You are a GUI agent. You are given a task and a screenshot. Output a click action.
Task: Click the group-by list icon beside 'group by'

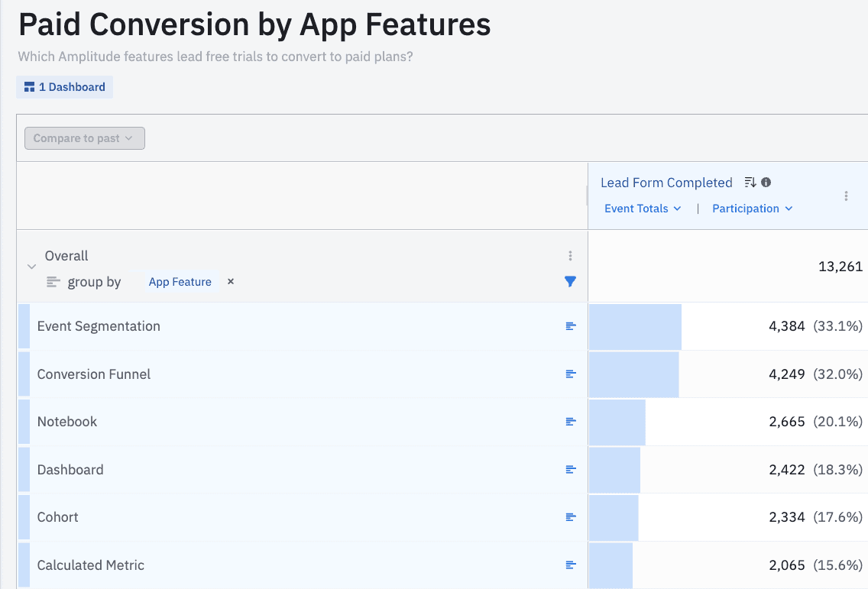click(x=52, y=281)
